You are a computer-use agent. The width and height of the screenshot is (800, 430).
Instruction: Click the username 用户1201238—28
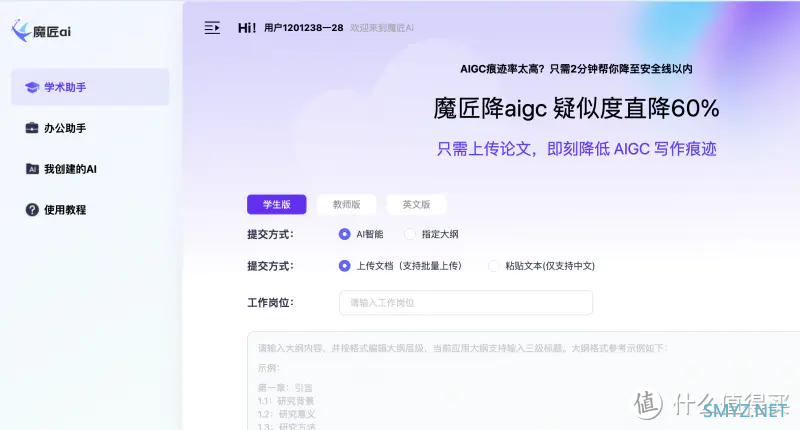[304, 28]
